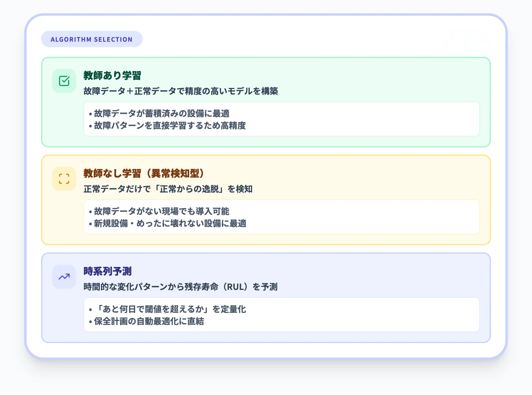
Task: Click the green checkbox icon for 教師あり学習
Action: click(x=64, y=81)
